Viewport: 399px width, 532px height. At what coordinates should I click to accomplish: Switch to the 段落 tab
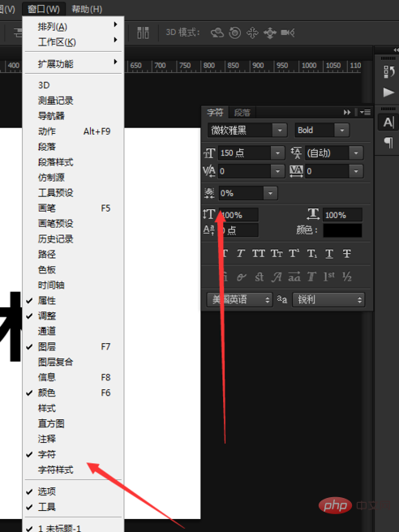pyautogui.click(x=242, y=113)
